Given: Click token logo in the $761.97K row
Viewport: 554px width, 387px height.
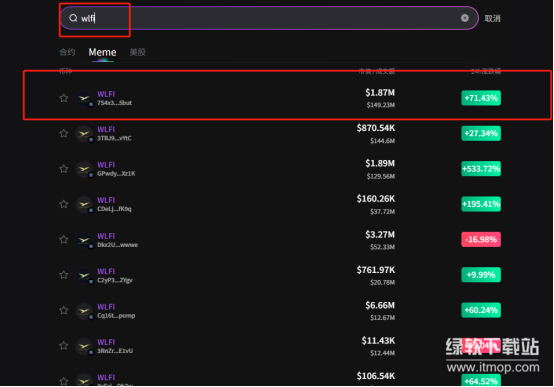Looking at the screenshot, I should [x=84, y=275].
